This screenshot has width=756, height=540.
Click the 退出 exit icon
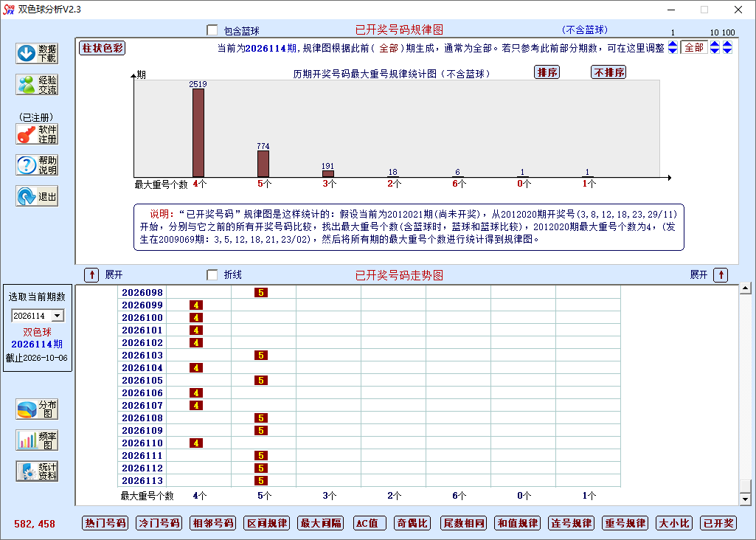click(37, 196)
